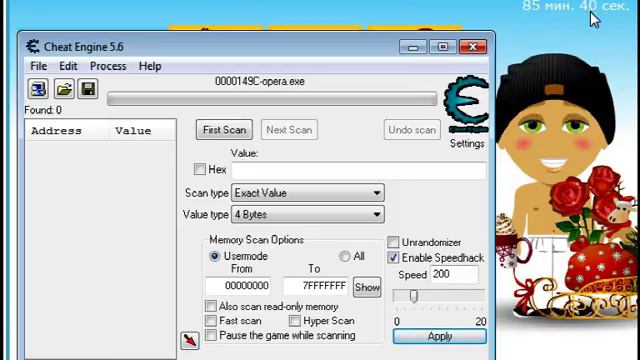Click the First Scan button
The image size is (640, 360).
224,130
